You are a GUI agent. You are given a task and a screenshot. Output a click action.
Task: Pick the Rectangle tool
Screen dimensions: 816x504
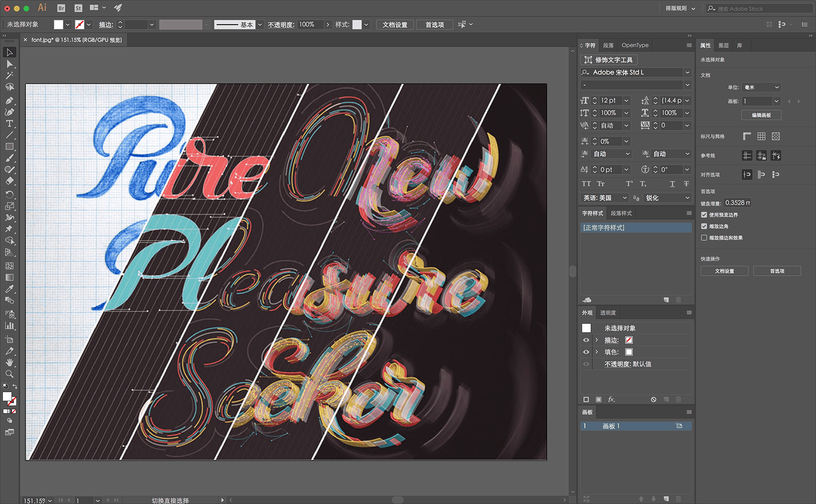tap(9, 147)
